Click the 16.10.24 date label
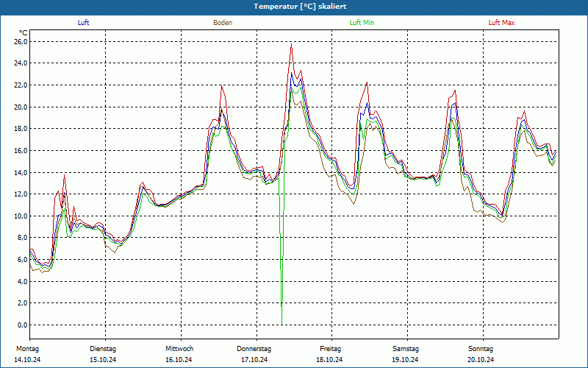588x368 pixels. coord(179,360)
